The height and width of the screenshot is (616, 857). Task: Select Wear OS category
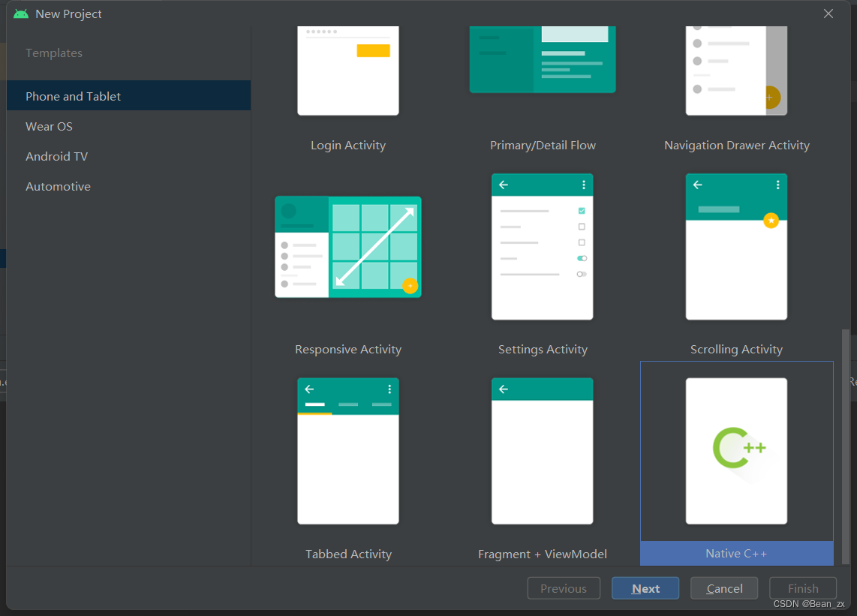click(x=128, y=126)
